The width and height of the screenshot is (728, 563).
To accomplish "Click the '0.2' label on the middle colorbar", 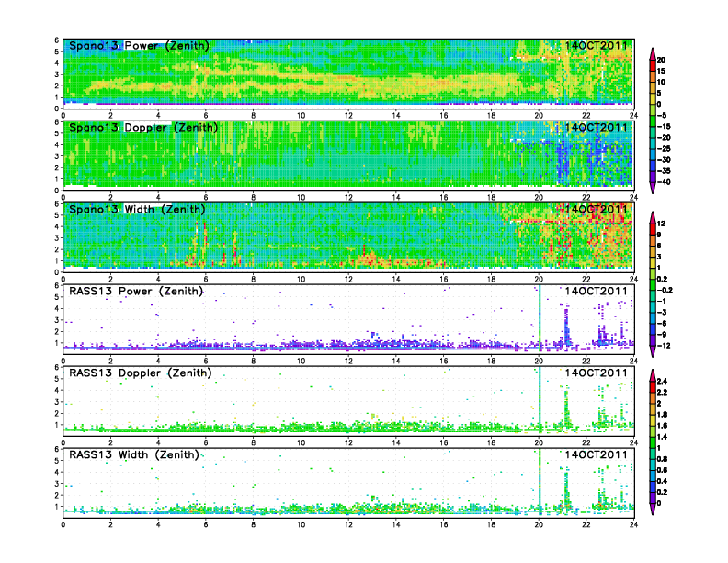I will coord(663,279).
